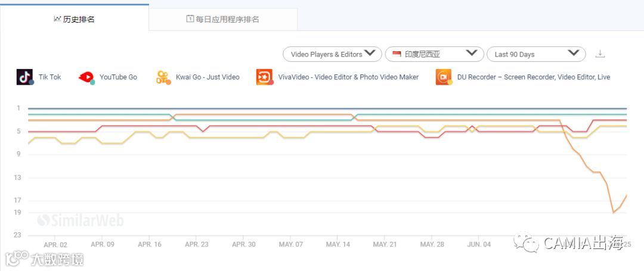Click the APR. 02 date axis label

[55, 244]
